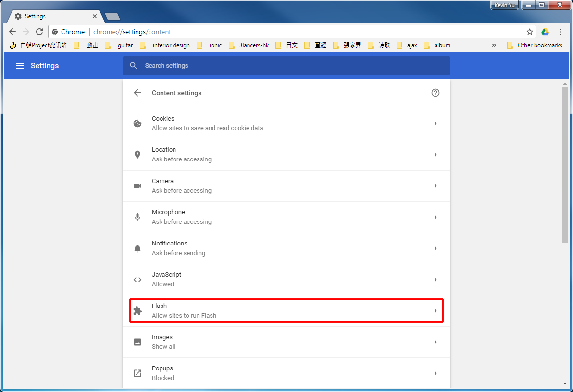The image size is (573, 392).
Task: Click the scrollbar up arrow
Action: click(x=565, y=84)
